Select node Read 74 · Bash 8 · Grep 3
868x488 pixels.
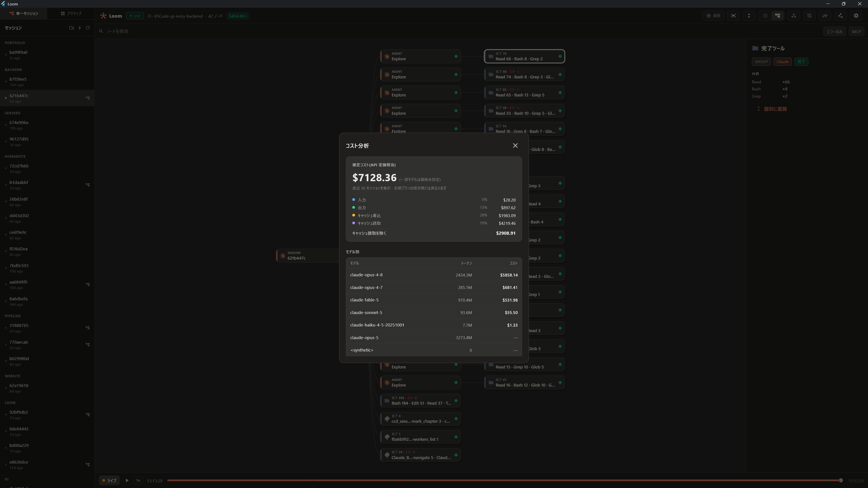524,74
